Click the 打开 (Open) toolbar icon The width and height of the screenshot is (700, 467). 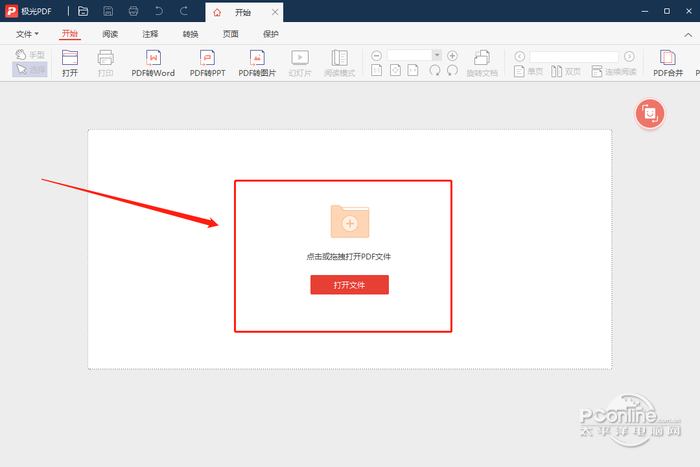(70, 63)
